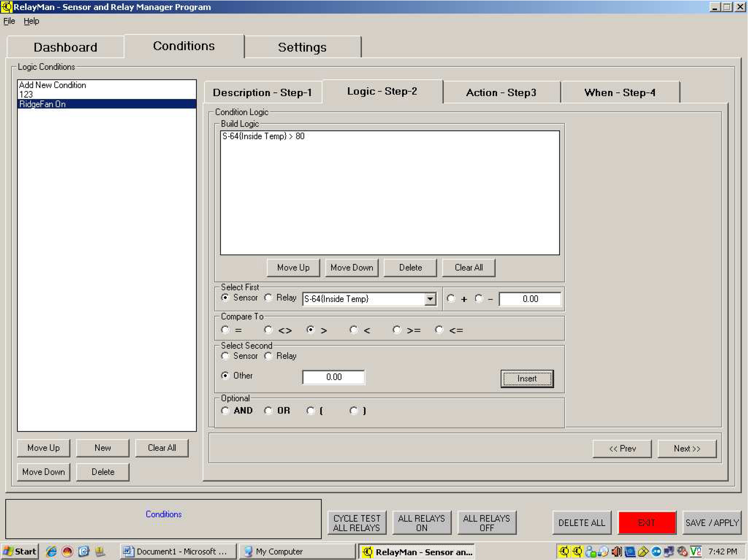The image size is (749, 560).
Task: Click RelayMan title bar application icon
Action: 6,7
